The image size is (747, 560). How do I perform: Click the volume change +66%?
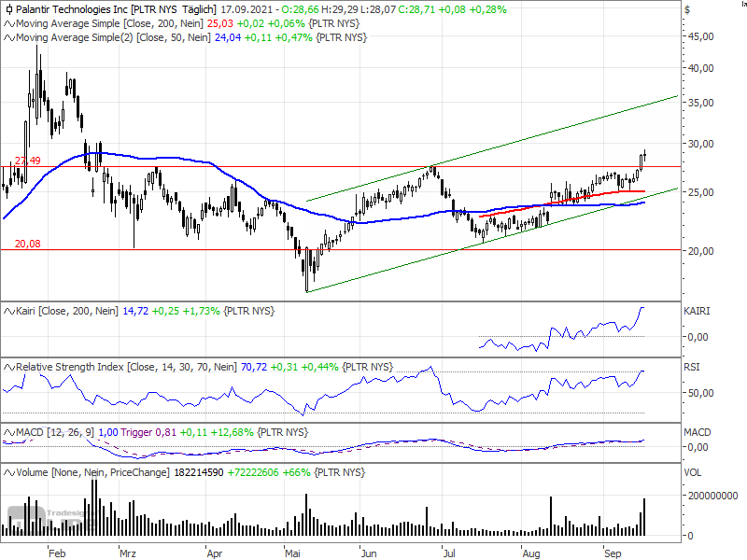point(296,472)
